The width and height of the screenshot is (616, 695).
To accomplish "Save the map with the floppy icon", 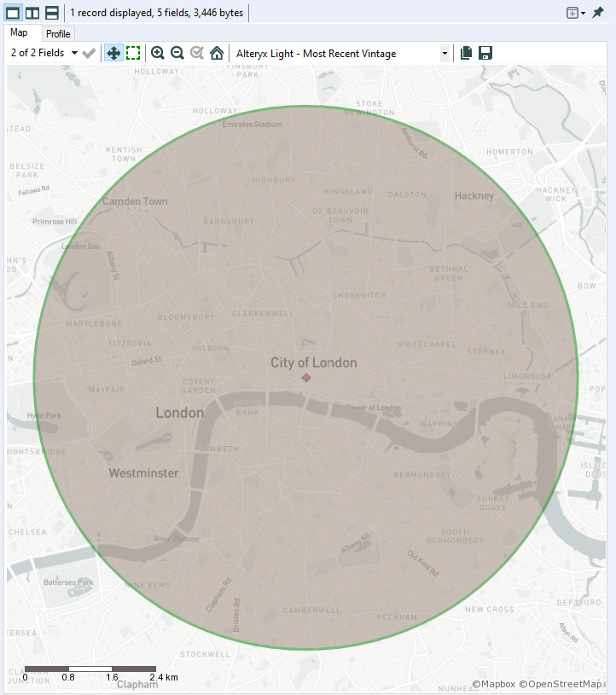I will point(485,53).
